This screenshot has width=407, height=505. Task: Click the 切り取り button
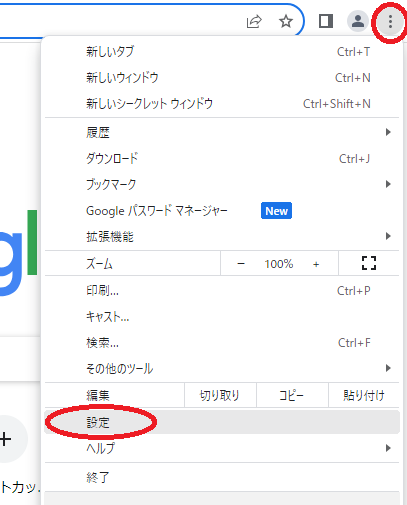220,395
